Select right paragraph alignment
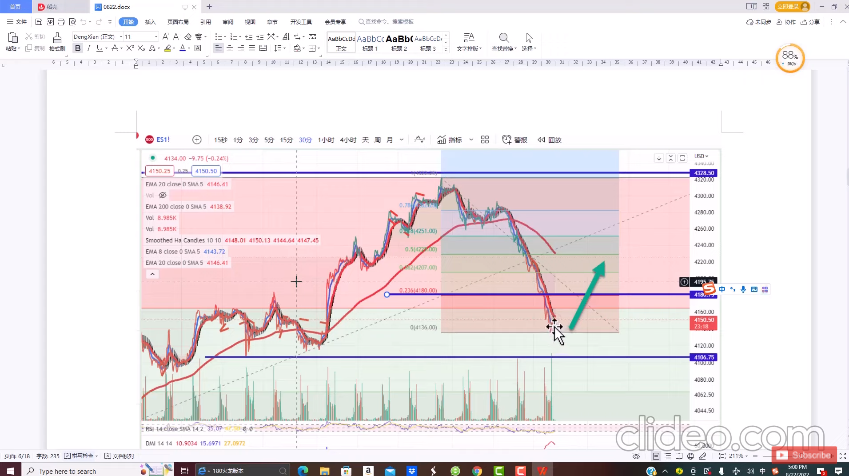The height and width of the screenshot is (476, 849). [241, 48]
